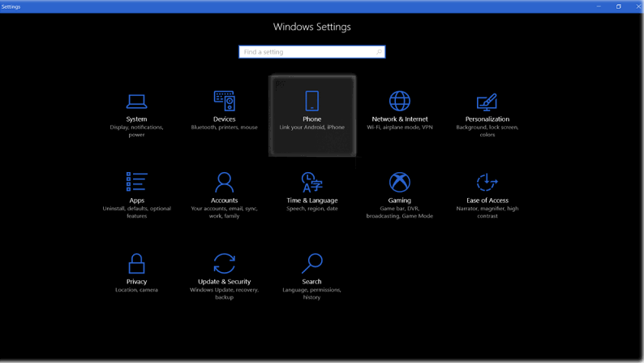Open the Apps list icon
The height and width of the screenshot is (363, 644).
pyautogui.click(x=136, y=182)
